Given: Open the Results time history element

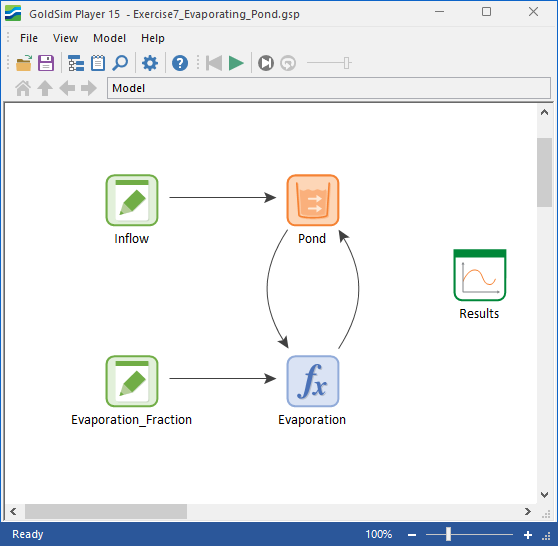Looking at the screenshot, I should [480, 275].
